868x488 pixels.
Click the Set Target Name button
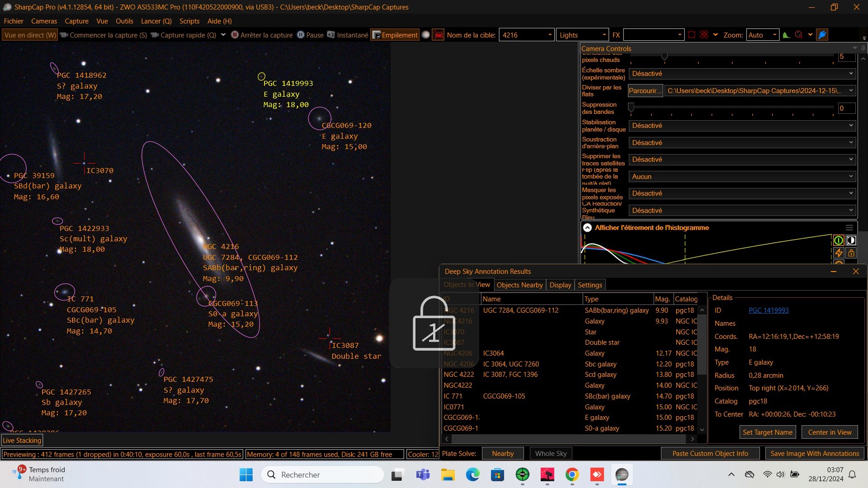[767, 432]
